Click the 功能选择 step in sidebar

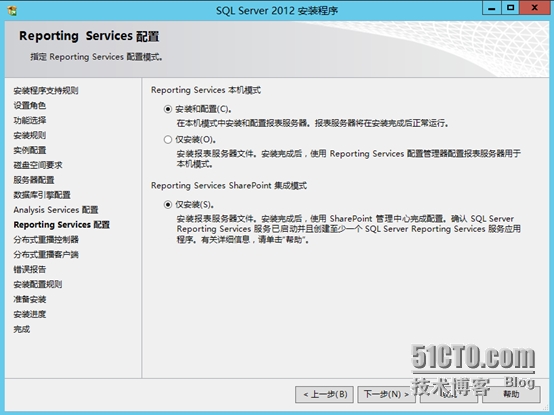pyautogui.click(x=30, y=120)
